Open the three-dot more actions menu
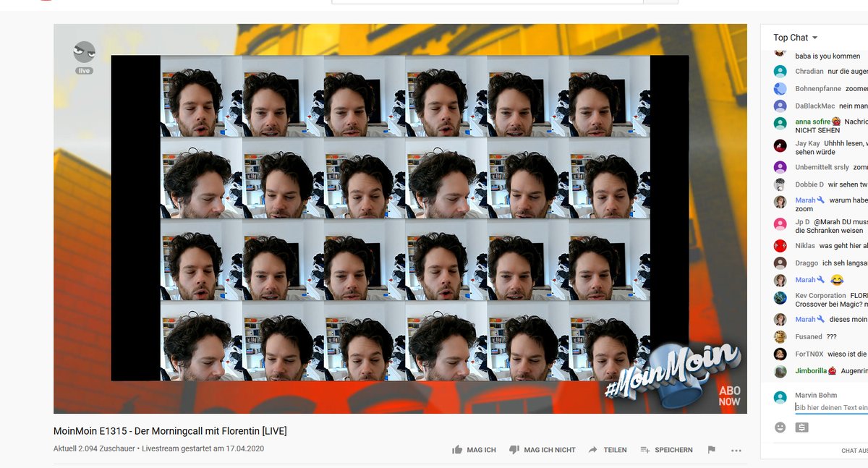This screenshot has width=868, height=468. [736, 450]
